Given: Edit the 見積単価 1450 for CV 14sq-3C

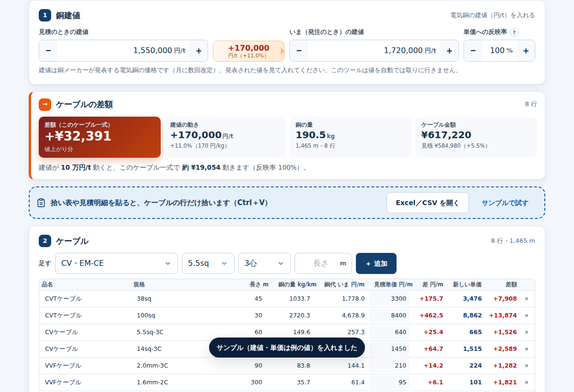Looking at the screenshot, I should 389,349.
